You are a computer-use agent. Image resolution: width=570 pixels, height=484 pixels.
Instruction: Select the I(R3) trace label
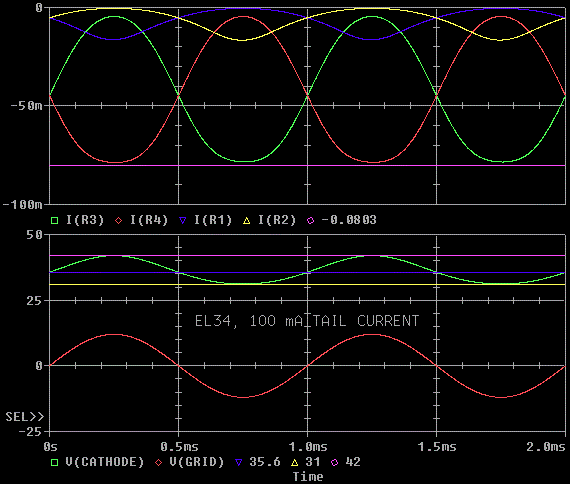pyautogui.click(x=85, y=220)
